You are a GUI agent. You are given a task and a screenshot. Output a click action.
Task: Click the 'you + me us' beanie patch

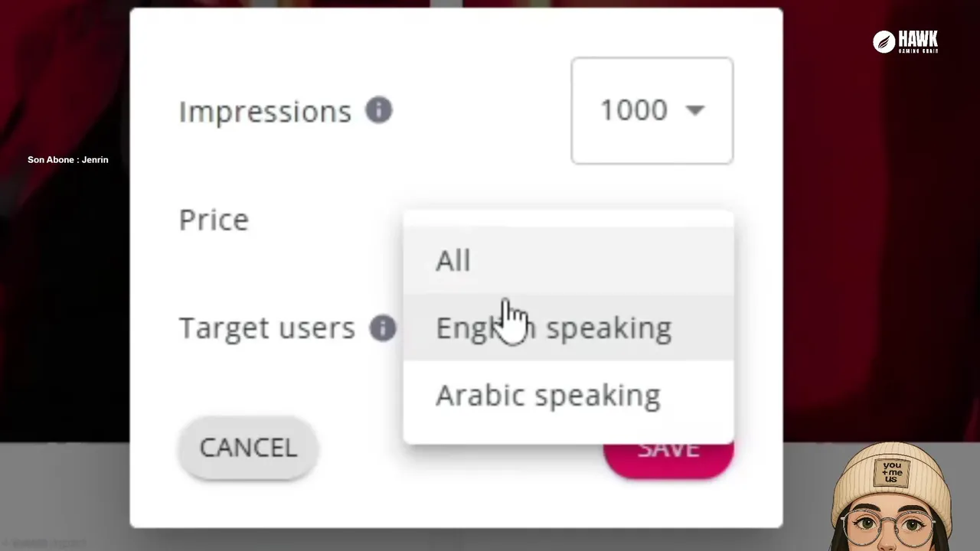coord(892,472)
